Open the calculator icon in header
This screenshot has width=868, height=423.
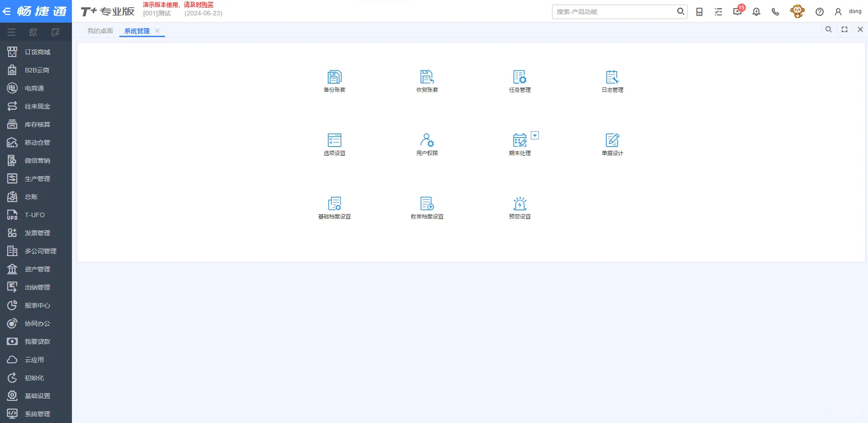coord(699,12)
